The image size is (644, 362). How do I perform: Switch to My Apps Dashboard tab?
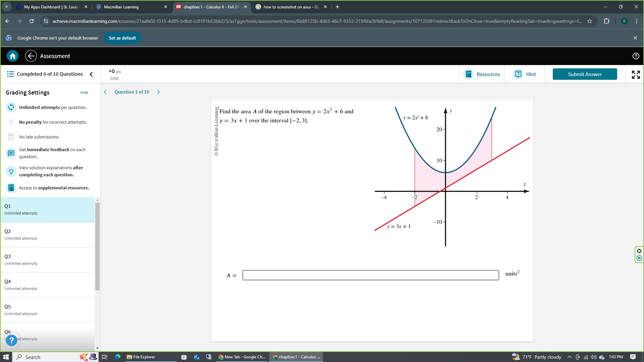pyautogui.click(x=52, y=7)
